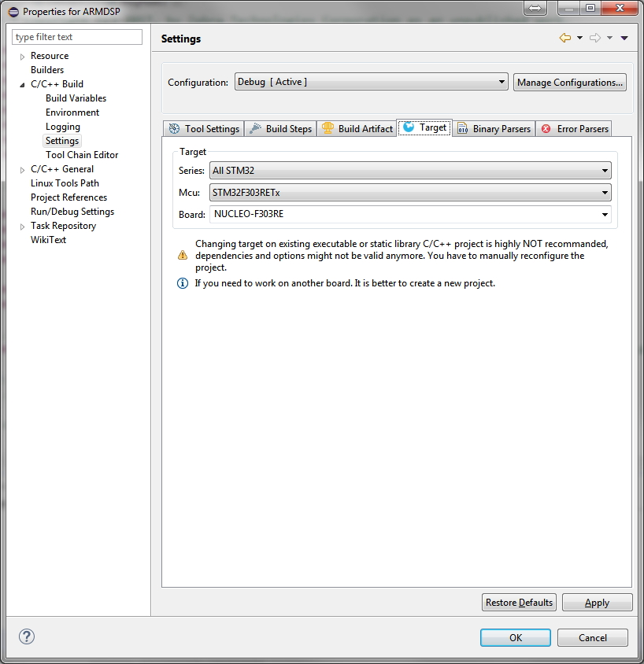Click the forward navigation arrow icon
644x664 pixels.
[x=595, y=38]
